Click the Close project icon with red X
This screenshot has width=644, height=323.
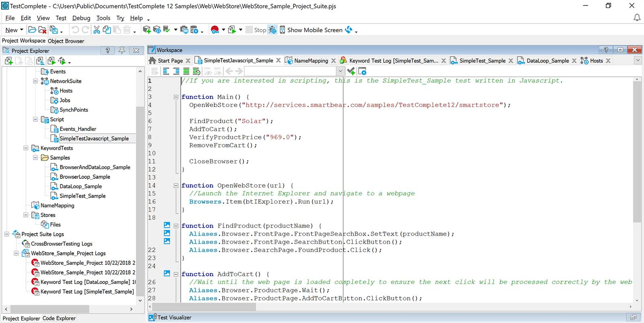click(42, 30)
